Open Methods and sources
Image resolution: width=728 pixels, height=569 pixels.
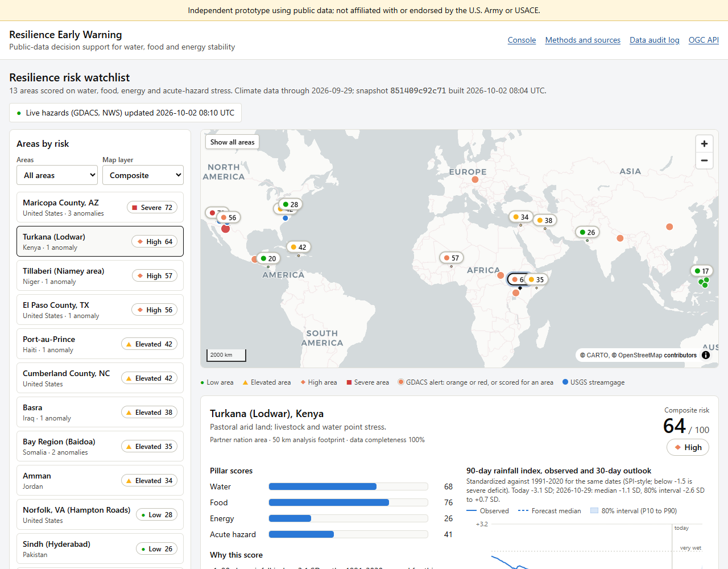(x=583, y=40)
